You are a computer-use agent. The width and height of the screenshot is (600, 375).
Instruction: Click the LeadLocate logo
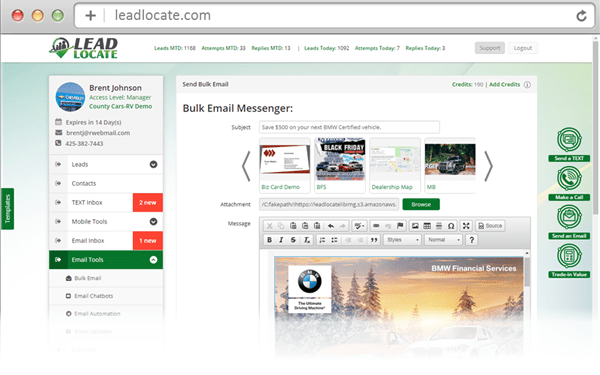83,48
